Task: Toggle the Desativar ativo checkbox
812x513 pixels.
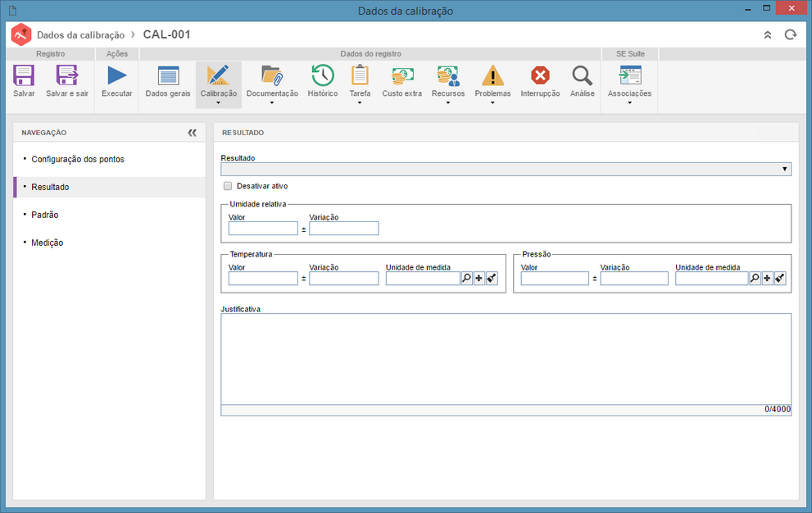Action: click(228, 186)
